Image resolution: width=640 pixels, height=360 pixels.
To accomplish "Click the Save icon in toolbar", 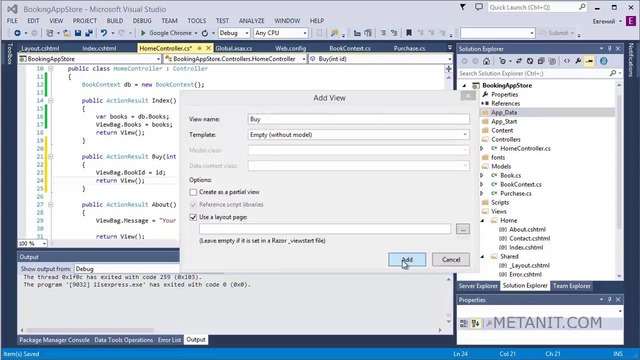I will (x=78, y=33).
